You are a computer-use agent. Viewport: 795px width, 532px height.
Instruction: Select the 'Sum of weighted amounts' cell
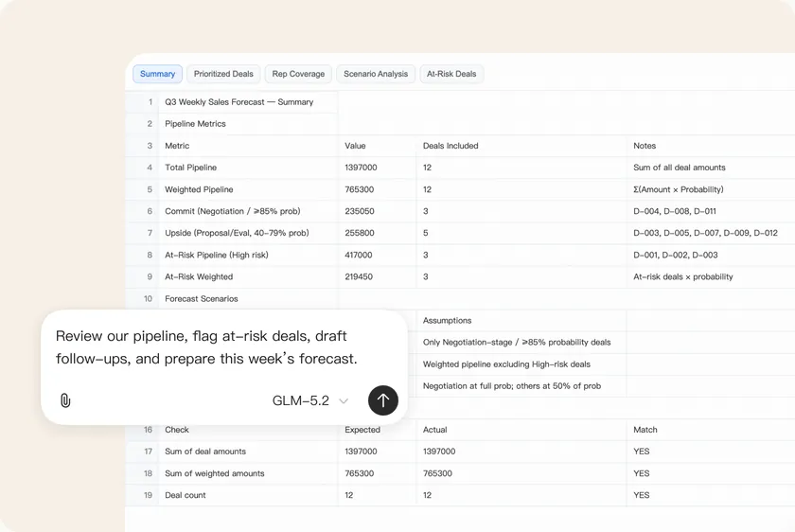pos(248,473)
